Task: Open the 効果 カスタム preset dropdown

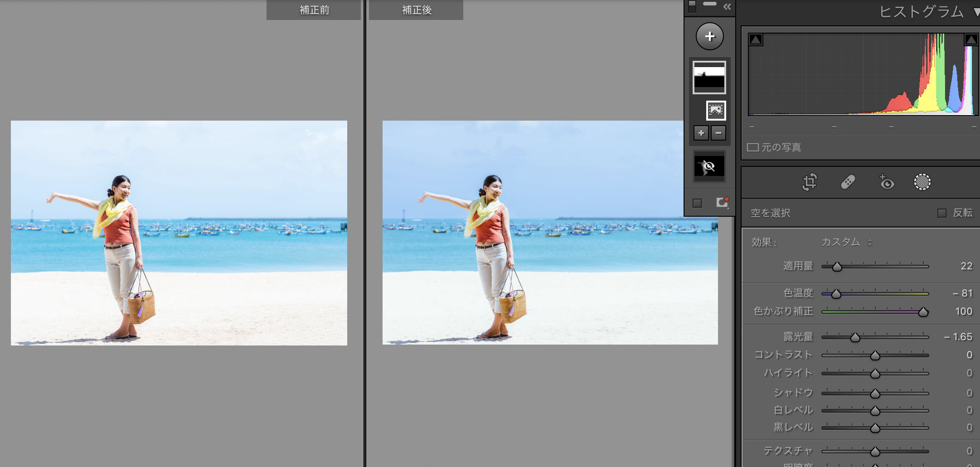Action: (x=846, y=242)
